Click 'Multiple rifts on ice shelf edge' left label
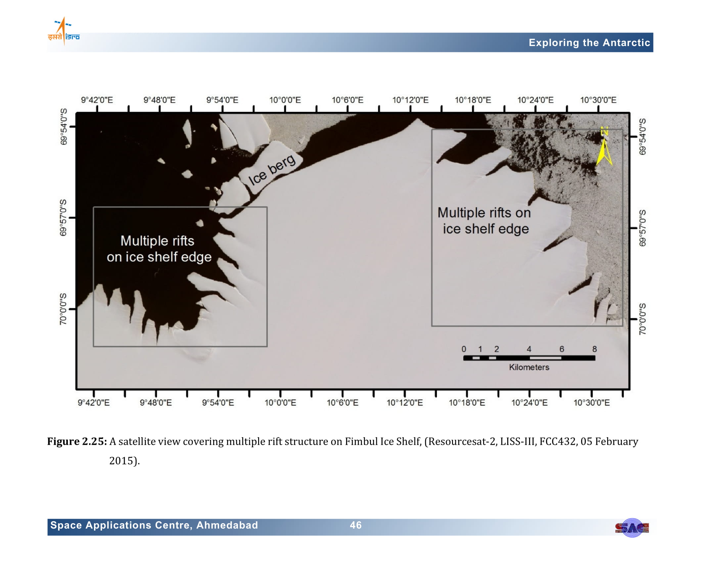728x563 pixels. click(x=159, y=249)
